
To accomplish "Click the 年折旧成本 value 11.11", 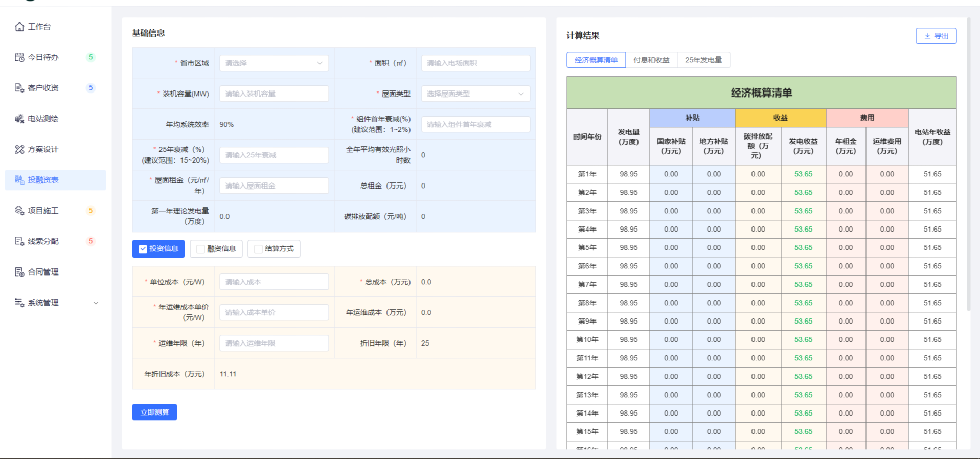I will 228,374.
